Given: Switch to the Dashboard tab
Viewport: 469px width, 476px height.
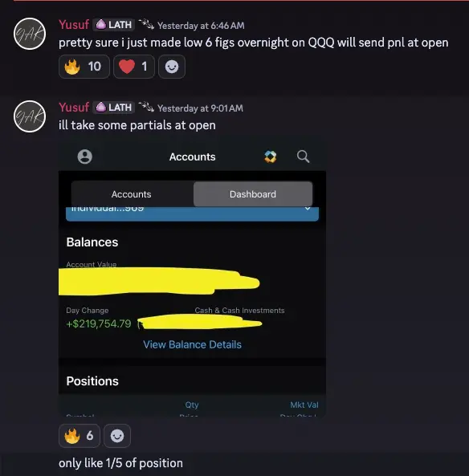Looking at the screenshot, I should 253,194.
